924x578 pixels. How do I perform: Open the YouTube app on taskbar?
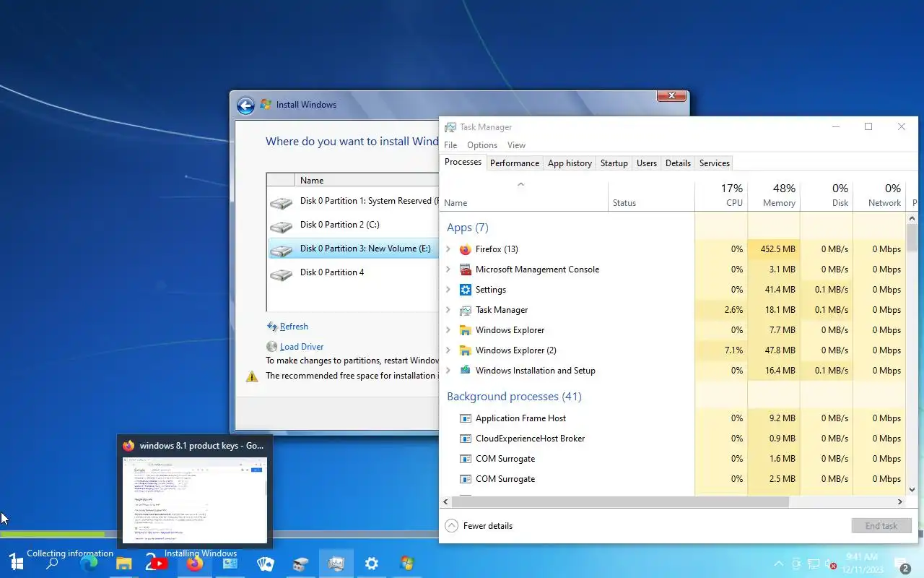[158, 564]
